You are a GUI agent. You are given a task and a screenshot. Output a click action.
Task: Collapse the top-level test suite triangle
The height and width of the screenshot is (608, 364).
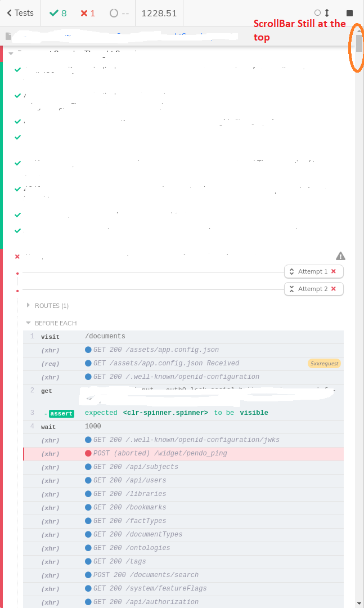pos(11,53)
